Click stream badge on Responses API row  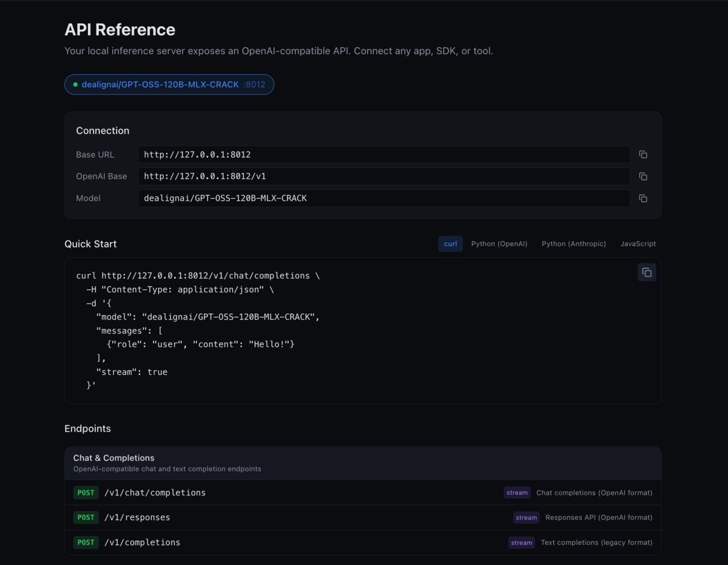click(526, 518)
